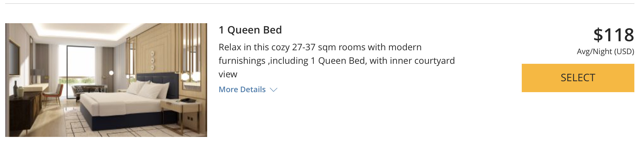
Task: Click the 1 Queen Bed room title
Action: [x=250, y=30]
